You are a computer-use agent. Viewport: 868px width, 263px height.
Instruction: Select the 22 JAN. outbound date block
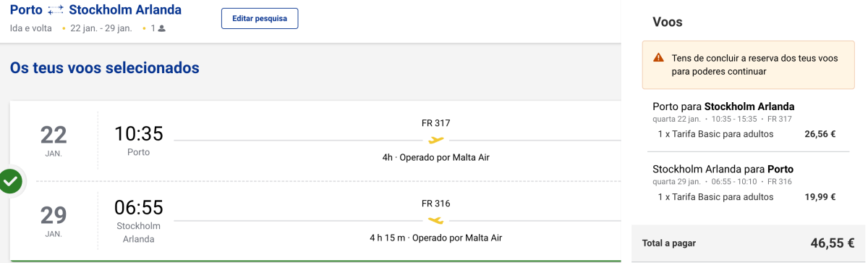54,140
